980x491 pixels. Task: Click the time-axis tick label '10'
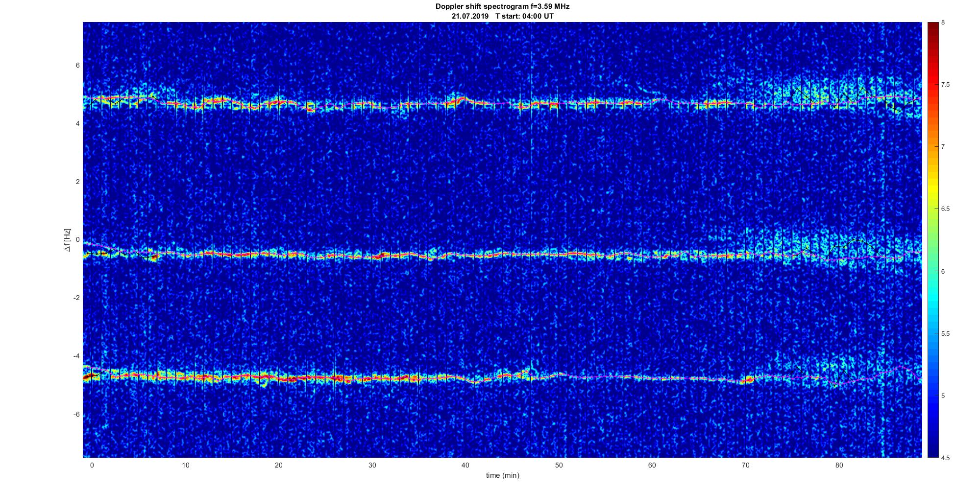tap(185, 465)
